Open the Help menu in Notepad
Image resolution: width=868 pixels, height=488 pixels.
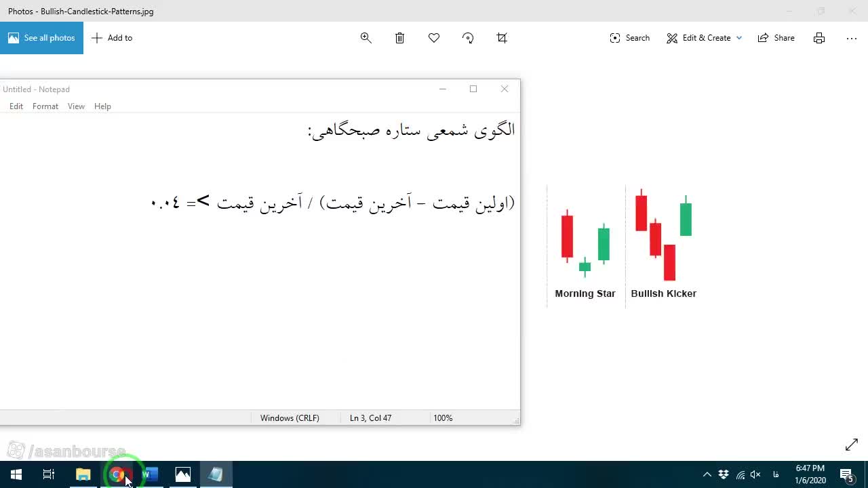(102, 106)
